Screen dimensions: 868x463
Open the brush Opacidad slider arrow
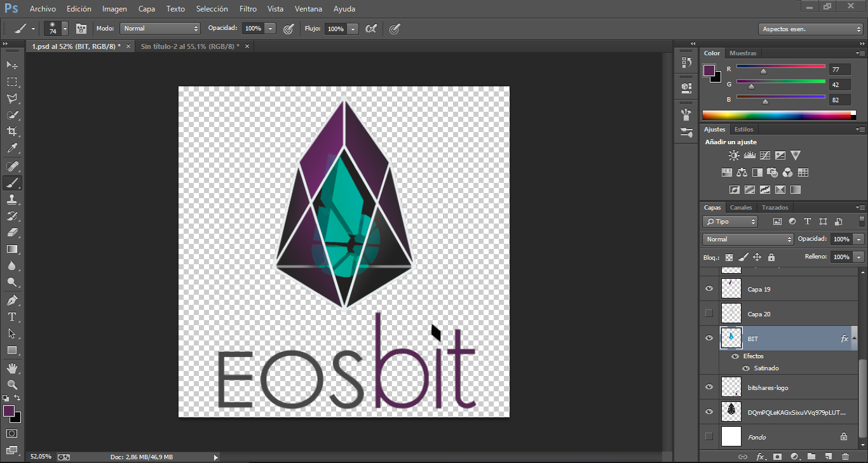pyautogui.click(x=270, y=29)
